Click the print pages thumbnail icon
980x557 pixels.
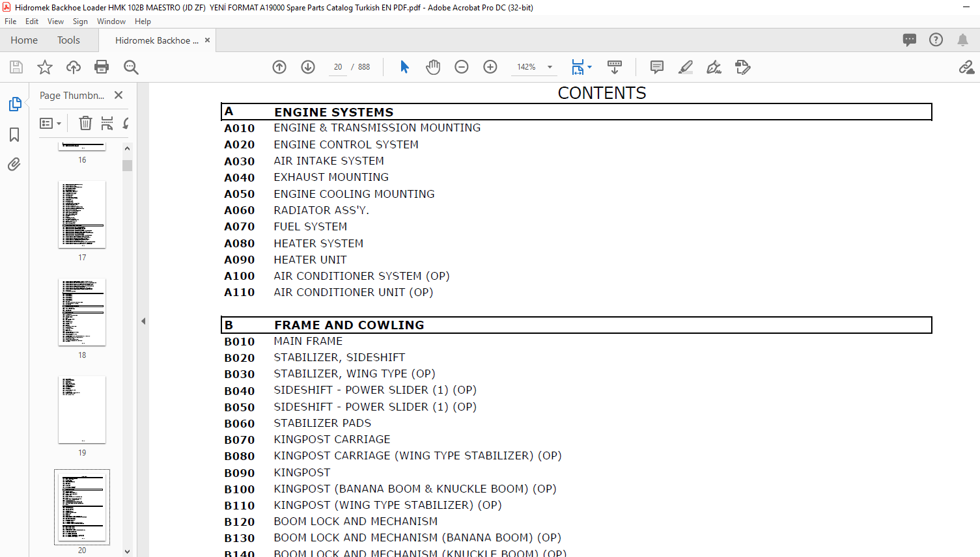point(107,123)
